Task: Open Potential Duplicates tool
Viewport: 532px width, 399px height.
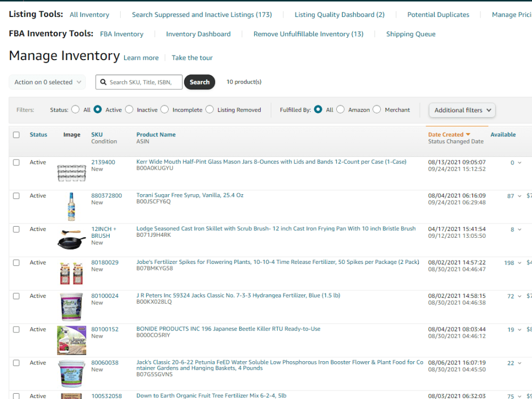Action: (438, 14)
